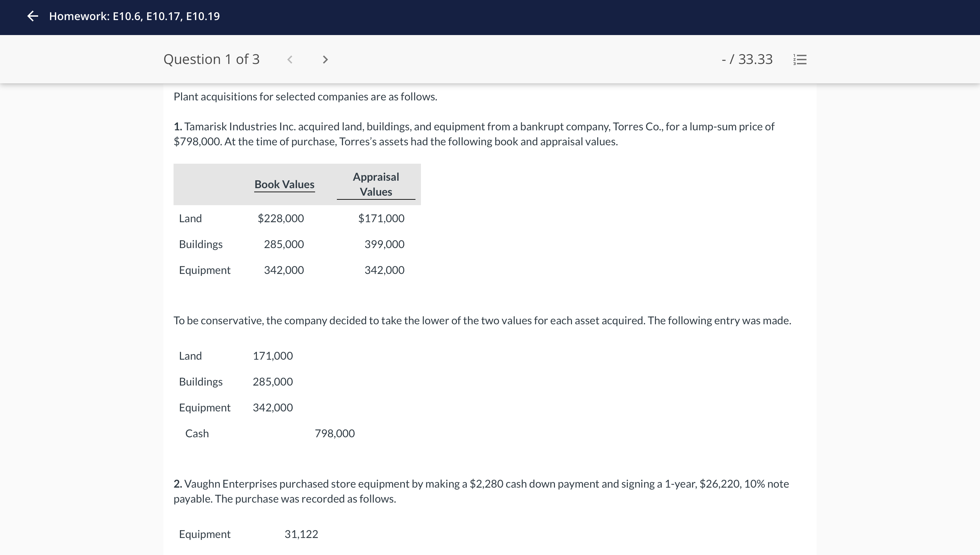
Task: Click the $228,000 Land book value cell
Action: 280,218
